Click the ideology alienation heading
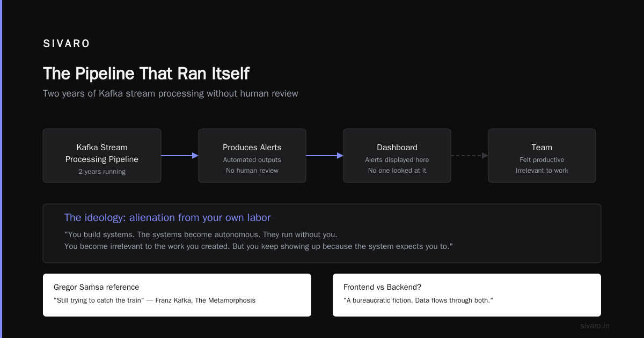 pyautogui.click(x=167, y=217)
